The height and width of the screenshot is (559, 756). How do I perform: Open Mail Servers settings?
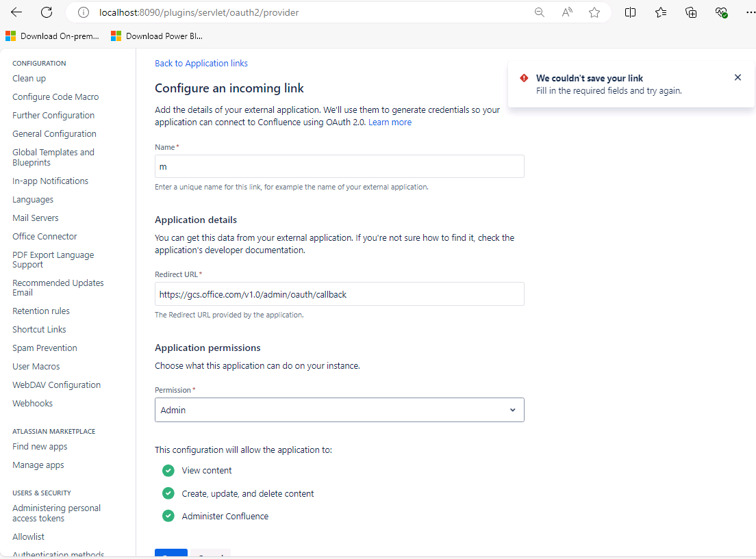coord(35,218)
